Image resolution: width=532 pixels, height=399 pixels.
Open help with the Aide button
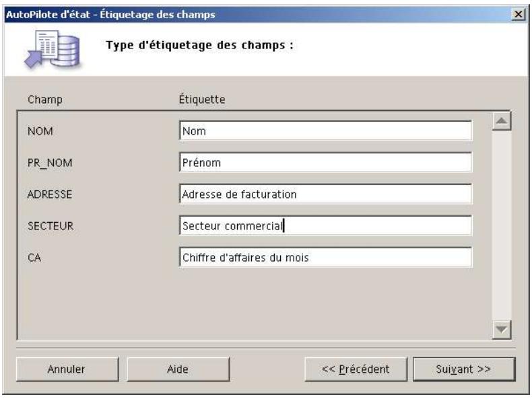pos(178,369)
